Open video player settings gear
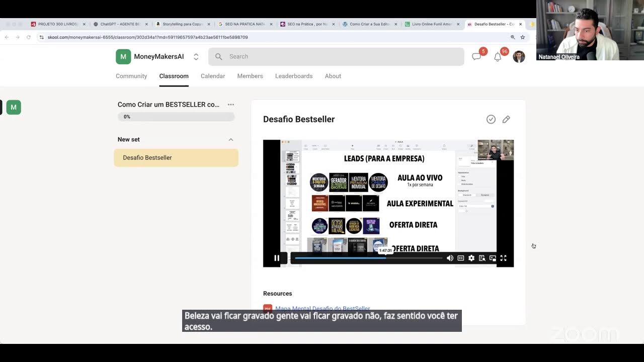Image resolution: width=644 pixels, height=362 pixels. coord(471,258)
